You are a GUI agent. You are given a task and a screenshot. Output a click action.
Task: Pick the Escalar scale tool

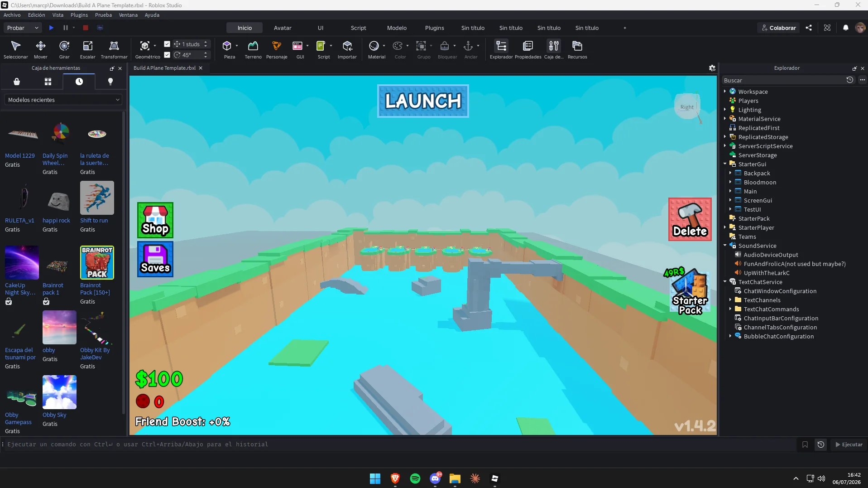coord(87,49)
